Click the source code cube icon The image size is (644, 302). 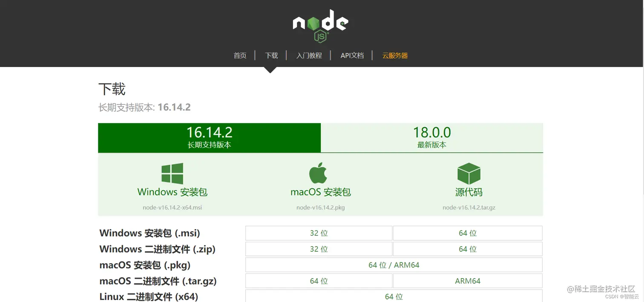click(x=469, y=173)
